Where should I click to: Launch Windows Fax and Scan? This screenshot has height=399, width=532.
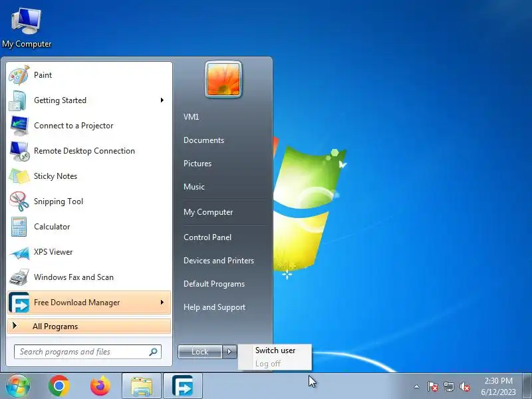coord(88,277)
